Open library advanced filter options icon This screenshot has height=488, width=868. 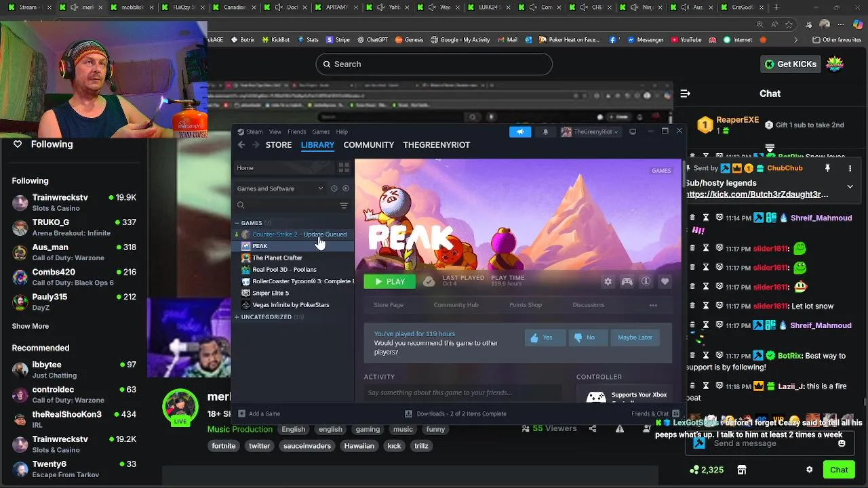coord(344,205)
